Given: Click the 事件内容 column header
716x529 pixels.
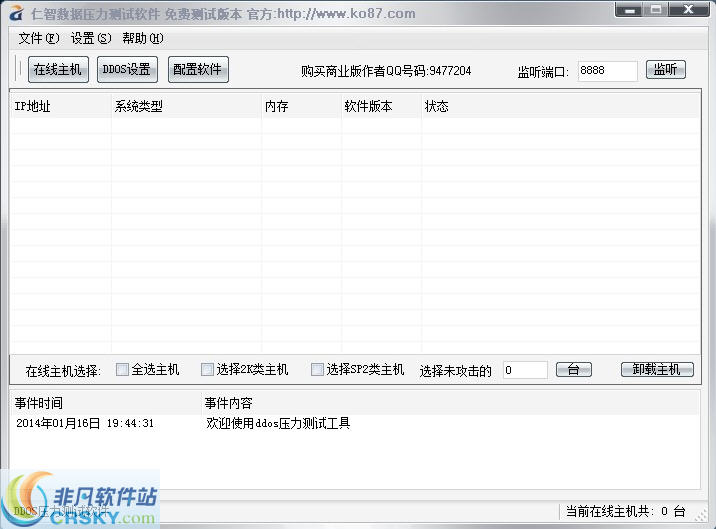Looking at the screenshot, I should tap(450, 403).
